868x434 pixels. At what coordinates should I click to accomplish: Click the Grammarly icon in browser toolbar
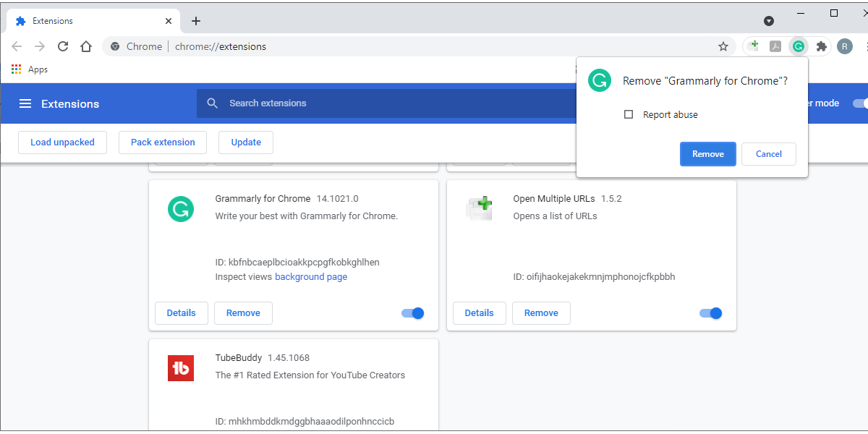pyautogui.click(x=798, y=46)
